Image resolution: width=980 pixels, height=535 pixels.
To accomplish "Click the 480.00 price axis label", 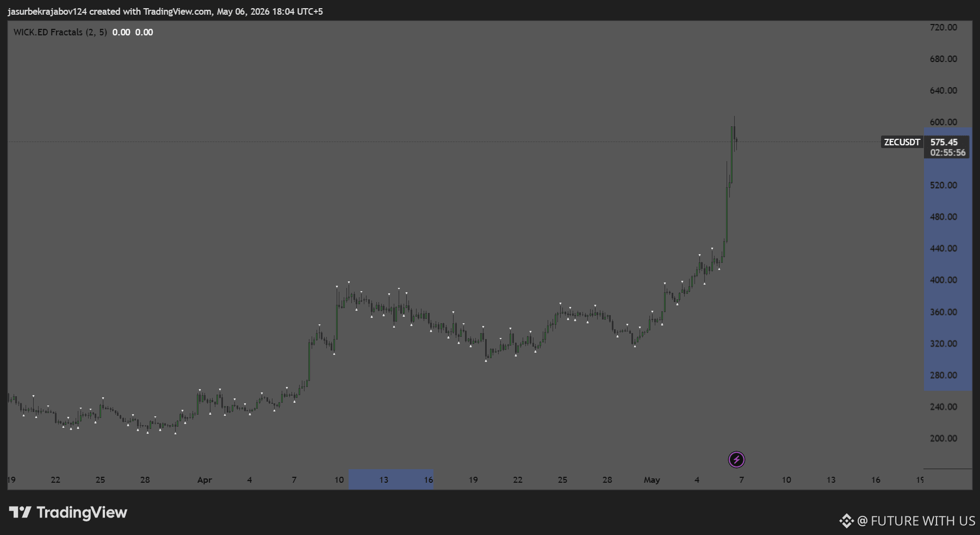I will [x=944, y=217].
